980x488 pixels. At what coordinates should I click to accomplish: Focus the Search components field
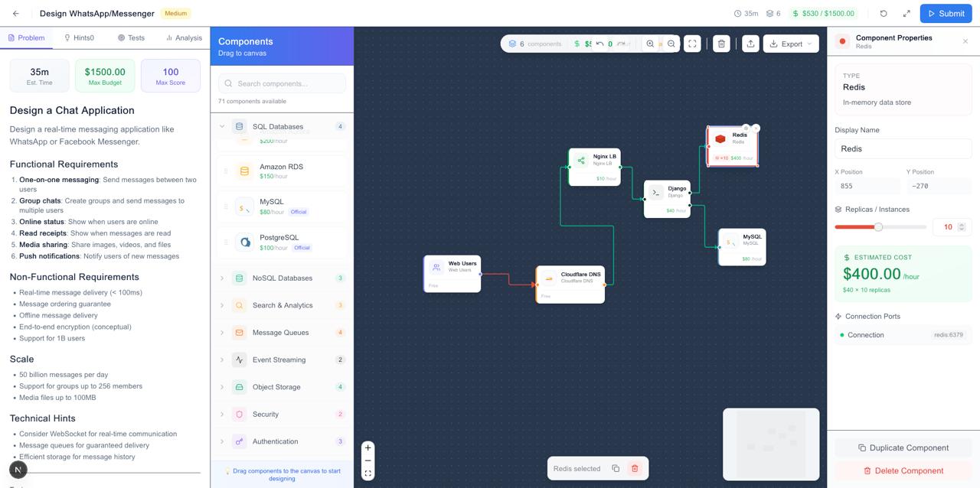pos(282,83)
